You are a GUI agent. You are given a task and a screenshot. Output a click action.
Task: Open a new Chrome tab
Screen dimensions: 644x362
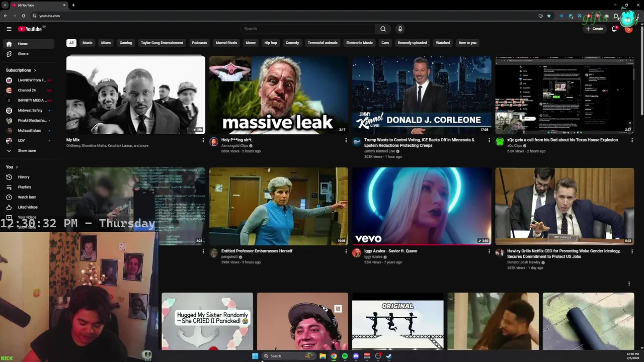point(73,5)
